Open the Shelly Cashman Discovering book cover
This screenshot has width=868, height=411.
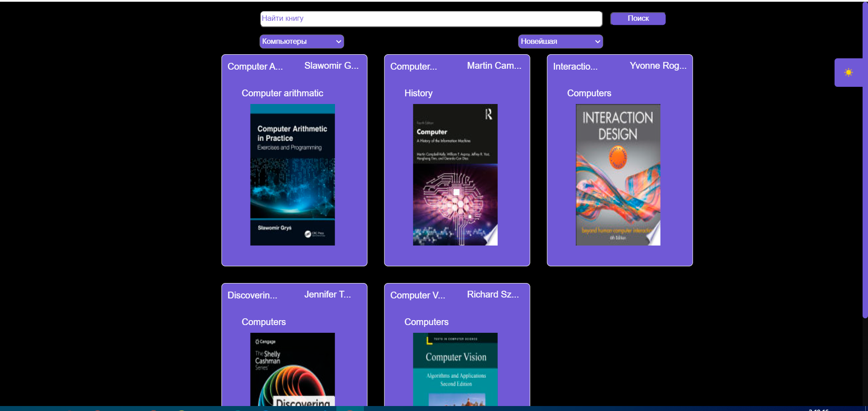pyautogui.click(x=292, y=369)
